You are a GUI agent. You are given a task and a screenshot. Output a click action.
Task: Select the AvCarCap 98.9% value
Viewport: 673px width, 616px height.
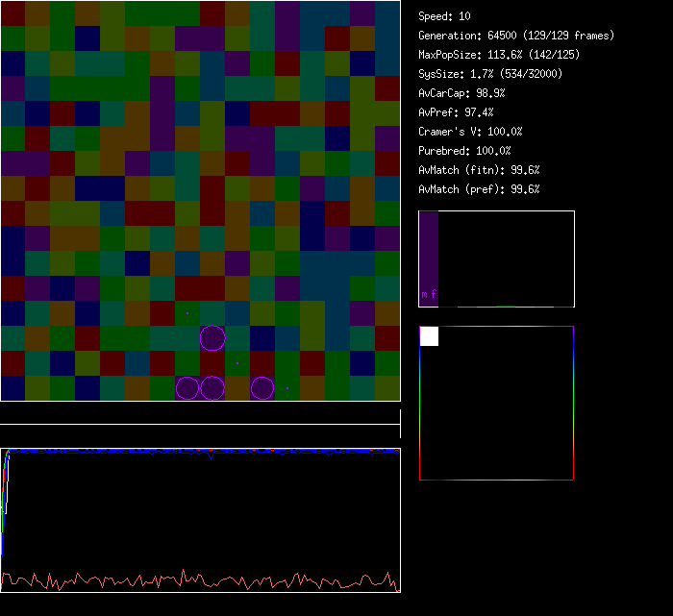tap(461, 93)
